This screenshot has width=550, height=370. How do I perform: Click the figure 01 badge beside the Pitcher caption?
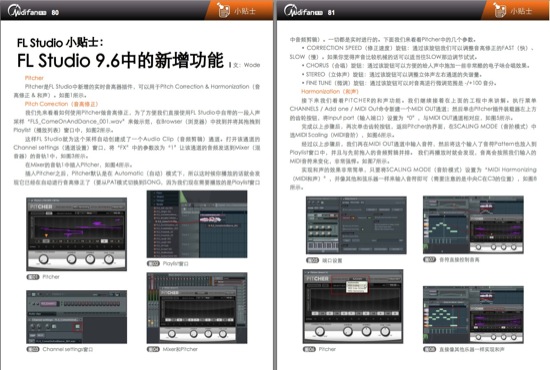(33, 277)
